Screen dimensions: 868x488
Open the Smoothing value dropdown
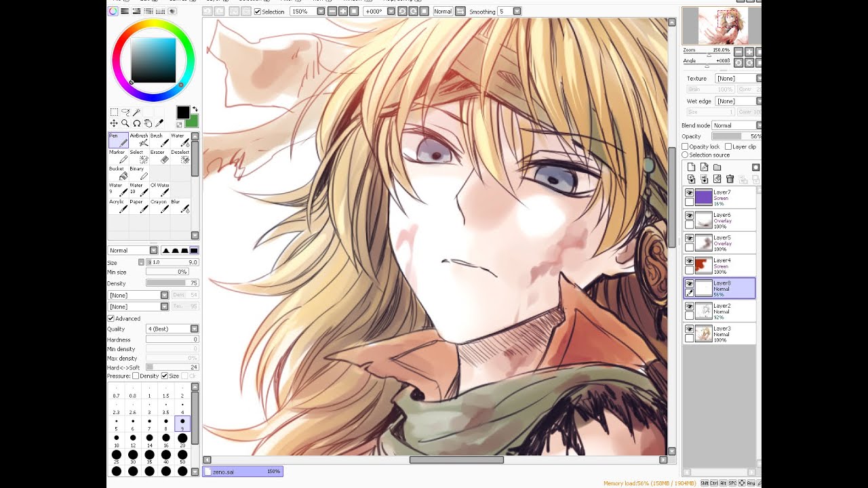517,12
